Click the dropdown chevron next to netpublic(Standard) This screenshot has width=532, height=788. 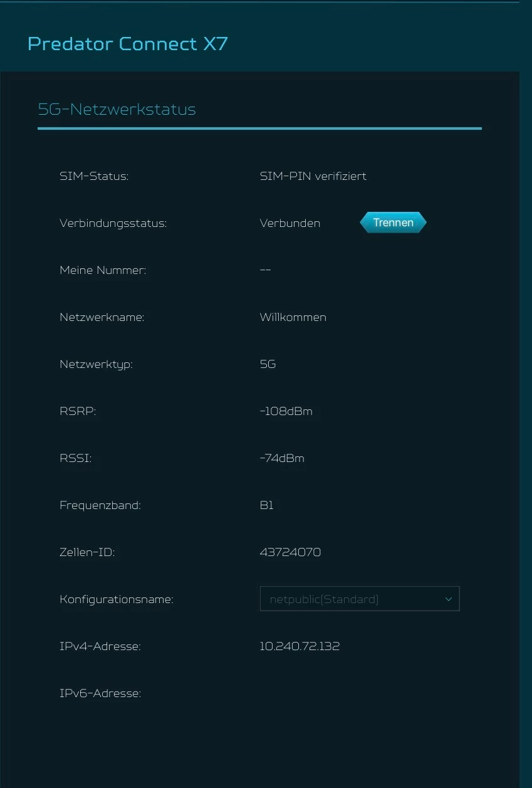[x=449, y=599]
